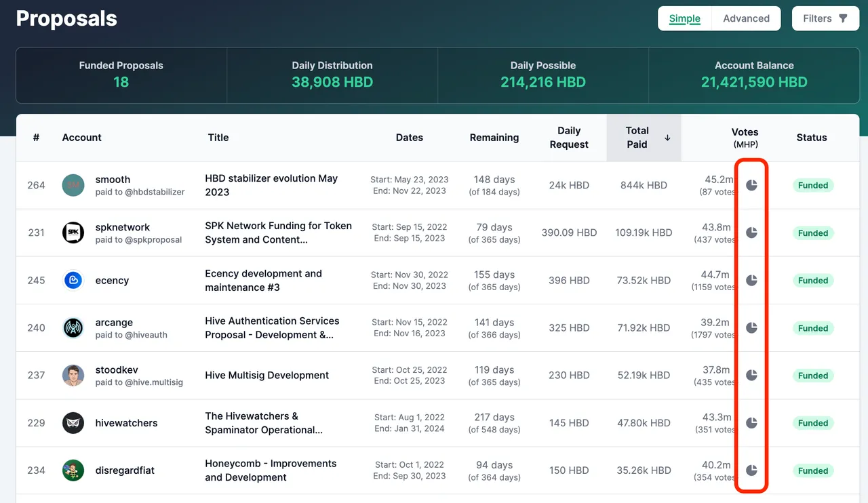Click Funded status badge for smooth

point(813,185)
